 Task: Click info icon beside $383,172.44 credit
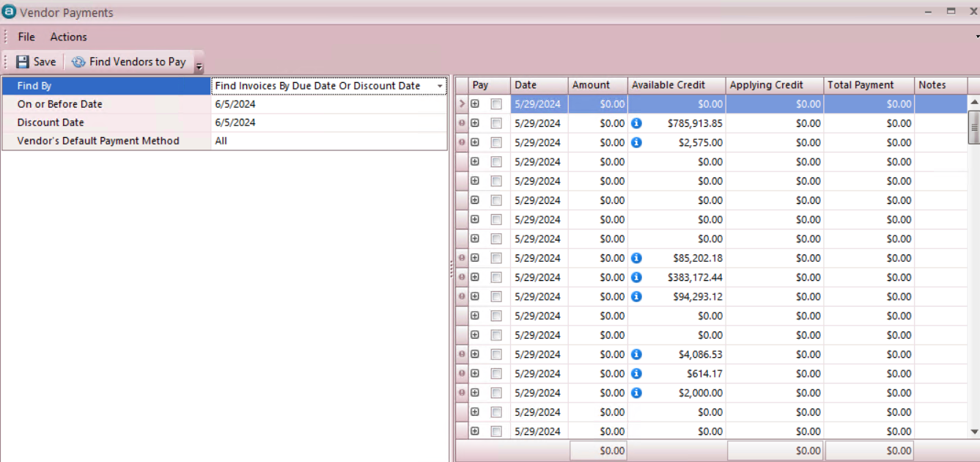[636, 277]
